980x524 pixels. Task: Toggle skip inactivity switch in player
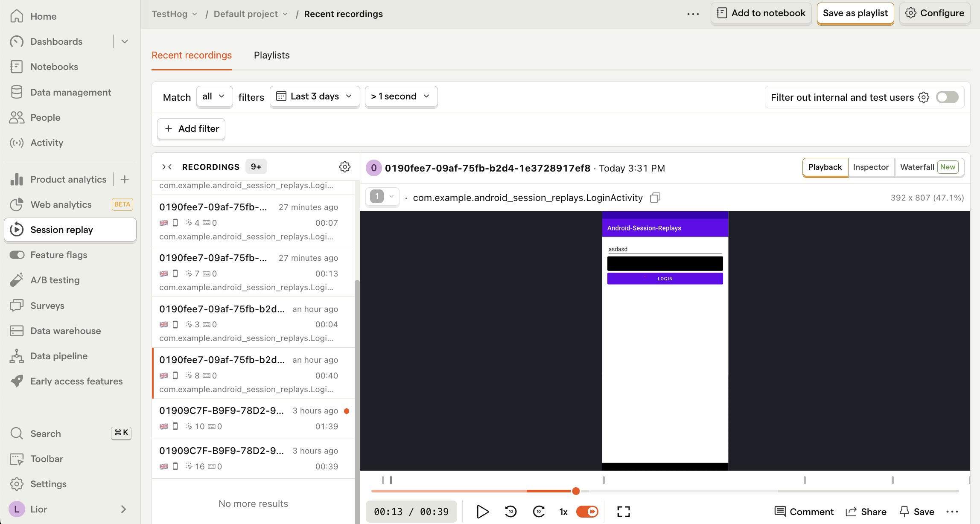587,512
